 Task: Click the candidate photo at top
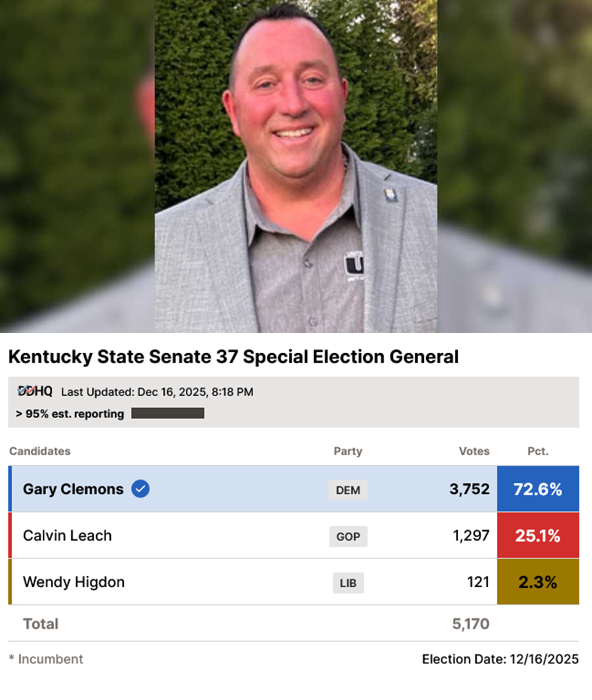295,166
